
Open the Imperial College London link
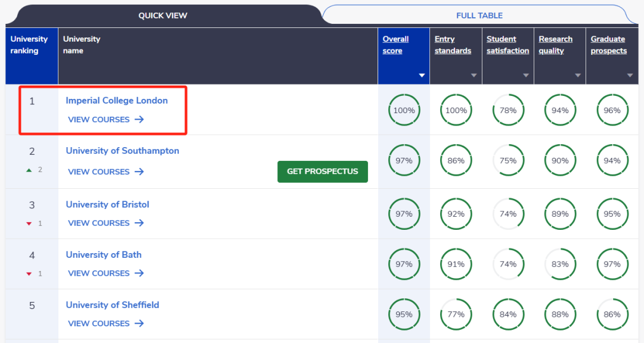pos(117,101)
